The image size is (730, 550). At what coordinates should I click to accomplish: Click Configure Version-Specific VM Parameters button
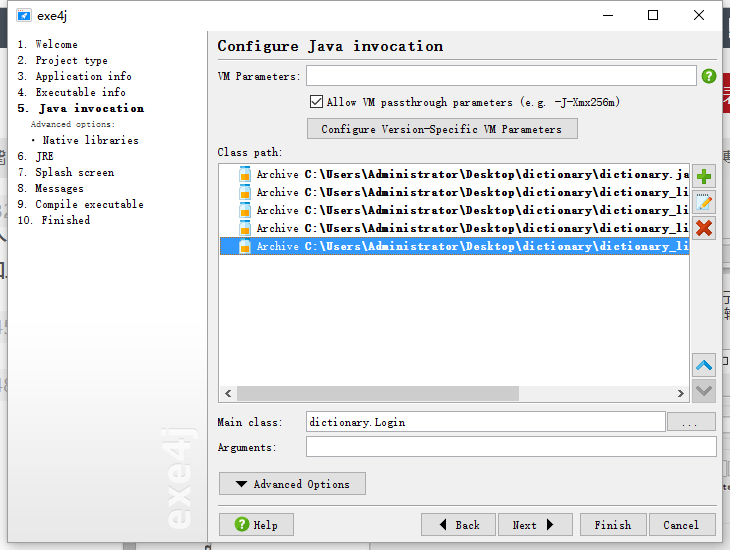(x=442, y=129)
